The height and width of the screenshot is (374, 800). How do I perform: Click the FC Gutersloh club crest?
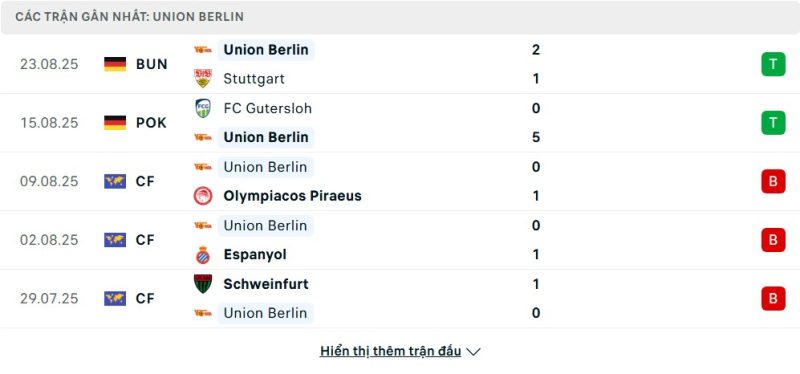click(203, 108)
